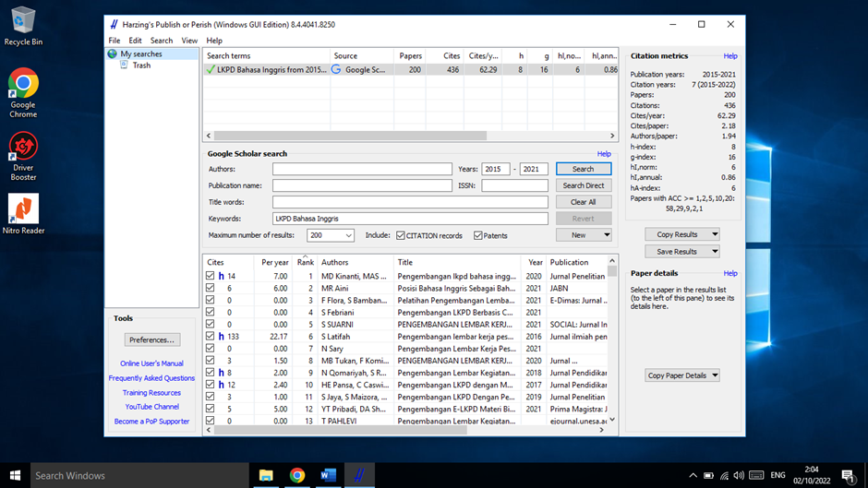Click the Google Scholar source icon

pyautogui.click(x=336, y=70)
